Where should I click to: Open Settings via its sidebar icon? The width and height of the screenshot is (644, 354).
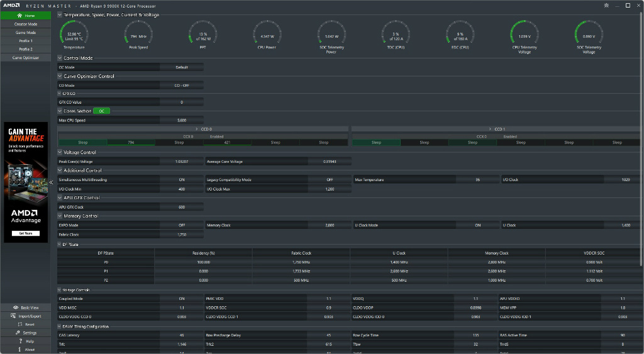[x=18, y=333]
